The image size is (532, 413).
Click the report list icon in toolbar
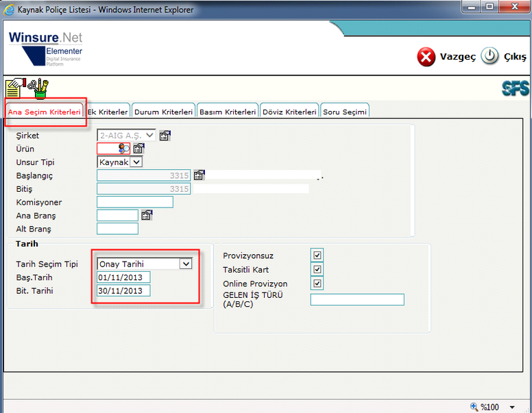(15, 88)
